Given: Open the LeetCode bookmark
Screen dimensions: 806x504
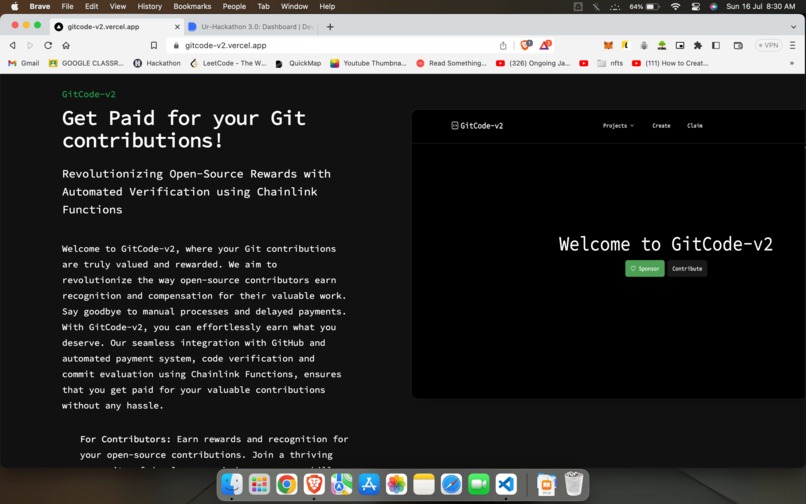Looking at the screenshot, I should pos(228,63).
